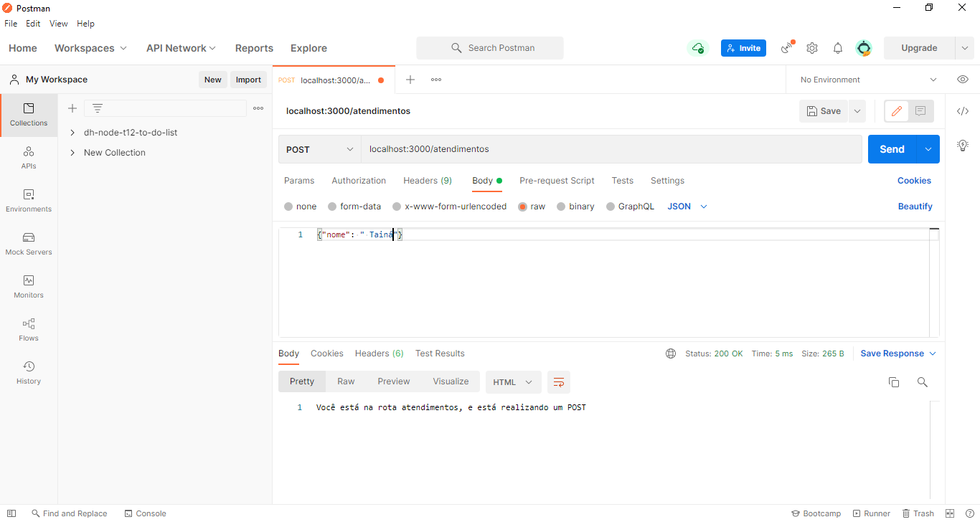This screenshot has height=522, width=980.
Task: Switch to the request Headers (9) tab
Action: coord(428,181)
